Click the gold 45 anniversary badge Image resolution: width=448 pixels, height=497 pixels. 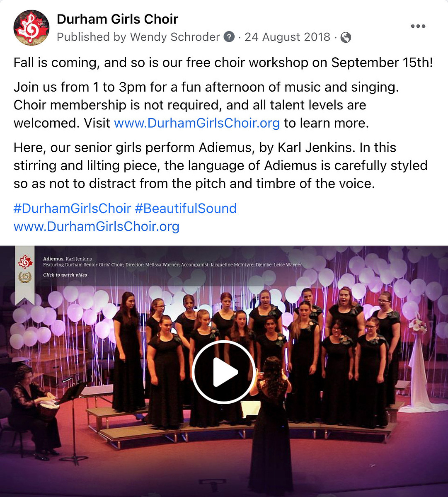(25, 277)
